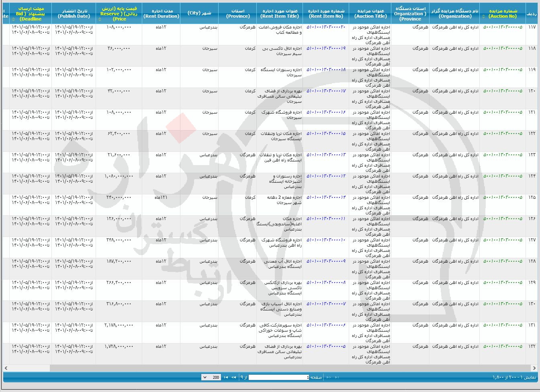Image resolution: width=540 pixels, height=392 pixels.
Task: Select row number ۱۳۱ cell
Action: pos(532,333)
